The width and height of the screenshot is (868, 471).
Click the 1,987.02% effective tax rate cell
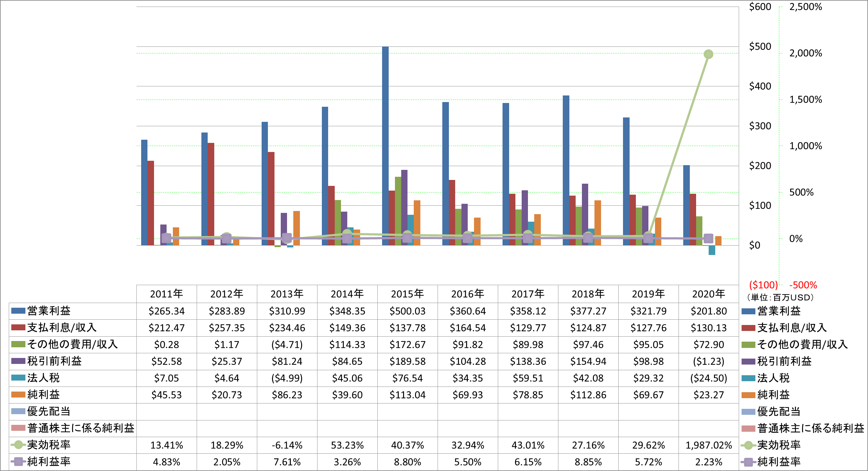point(709,445)
